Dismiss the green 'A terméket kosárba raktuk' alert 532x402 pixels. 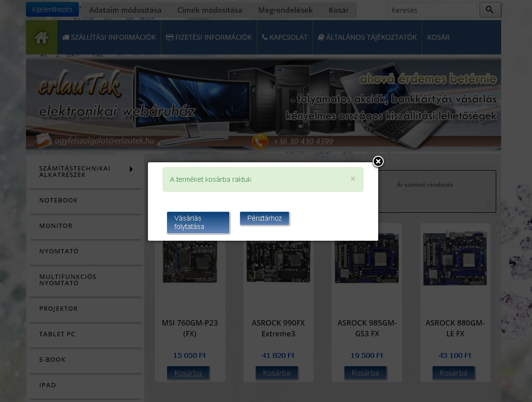(x=353, y=179)
